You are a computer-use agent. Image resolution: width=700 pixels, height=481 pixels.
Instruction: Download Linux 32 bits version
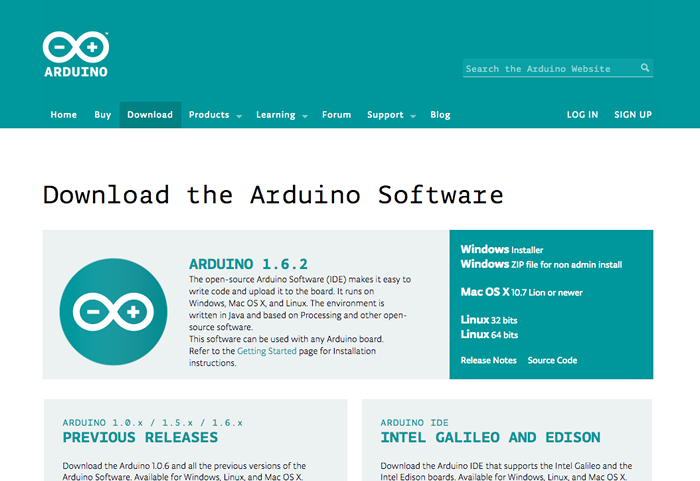coord(489,320)
